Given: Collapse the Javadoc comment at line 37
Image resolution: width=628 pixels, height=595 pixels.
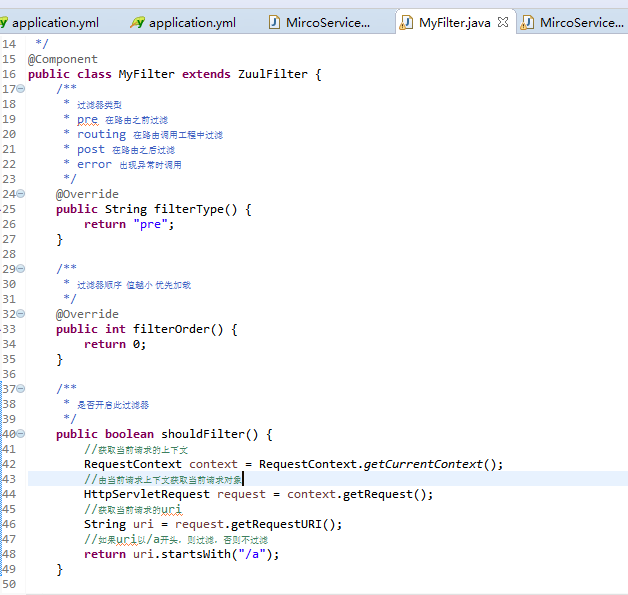Looking at the screenshot, I should 20,388.
